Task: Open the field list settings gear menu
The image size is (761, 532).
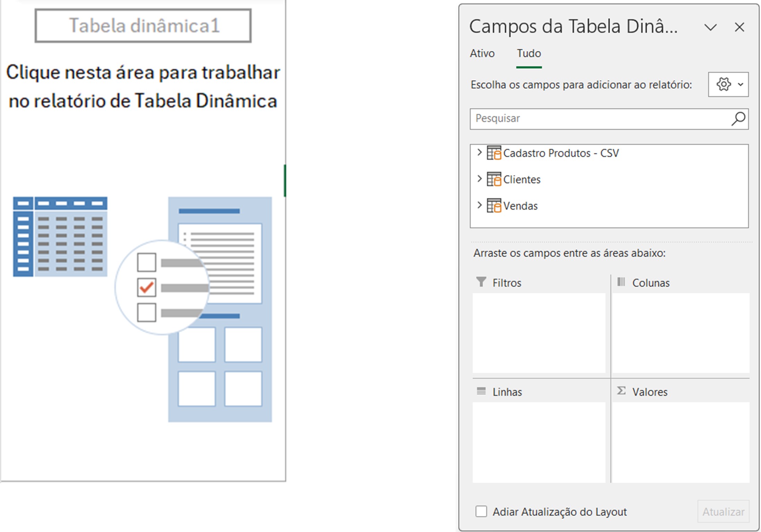Action: point(728,84)
